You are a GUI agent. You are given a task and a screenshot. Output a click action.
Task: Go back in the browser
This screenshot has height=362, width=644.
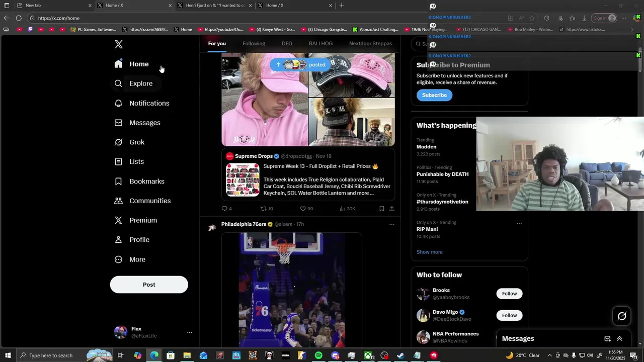[x=7, y=18]
